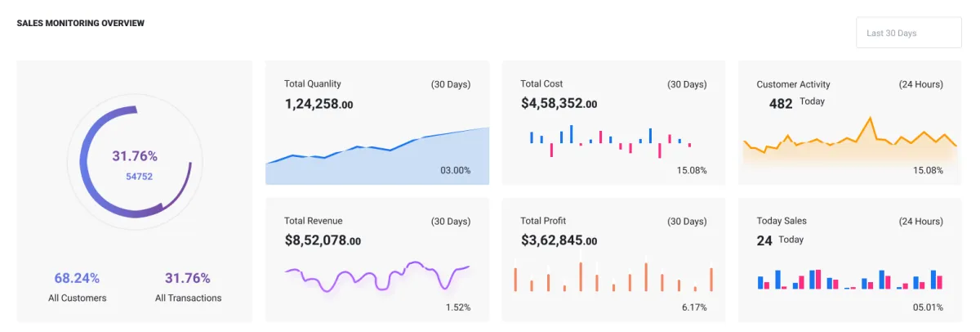
Task: Click the $4,58,352.00 total cost amount
Action: (x=559, y=104)
